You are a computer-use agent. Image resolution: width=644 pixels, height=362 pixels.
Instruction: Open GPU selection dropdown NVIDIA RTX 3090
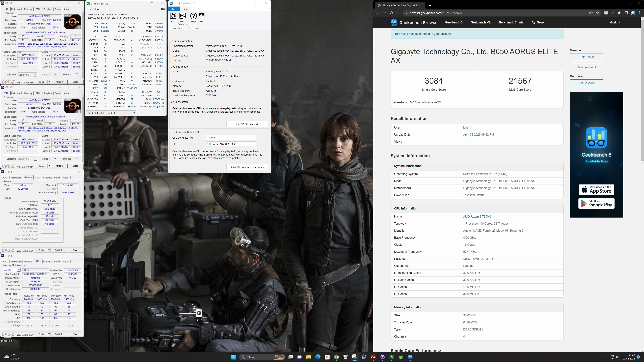231,144
